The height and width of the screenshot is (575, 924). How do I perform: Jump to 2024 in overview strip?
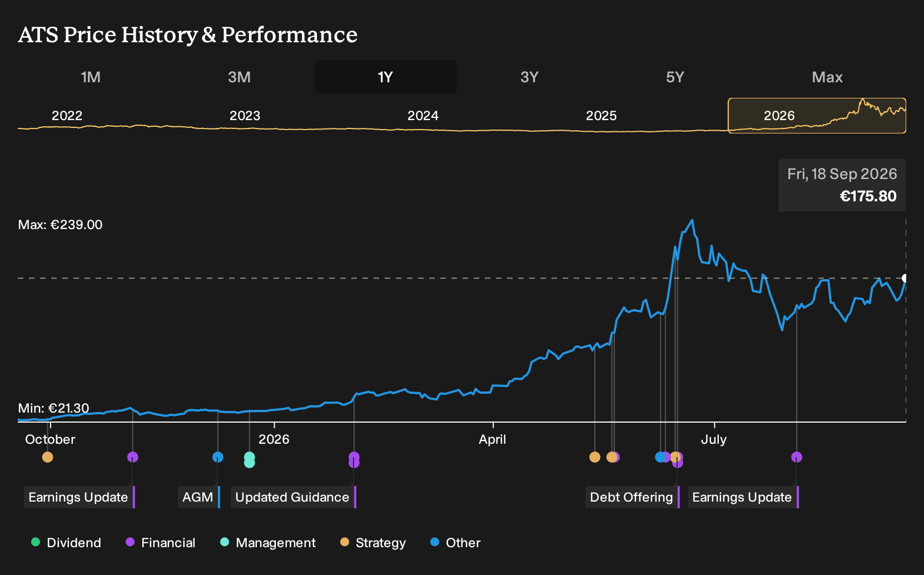(x=423, y=116)
